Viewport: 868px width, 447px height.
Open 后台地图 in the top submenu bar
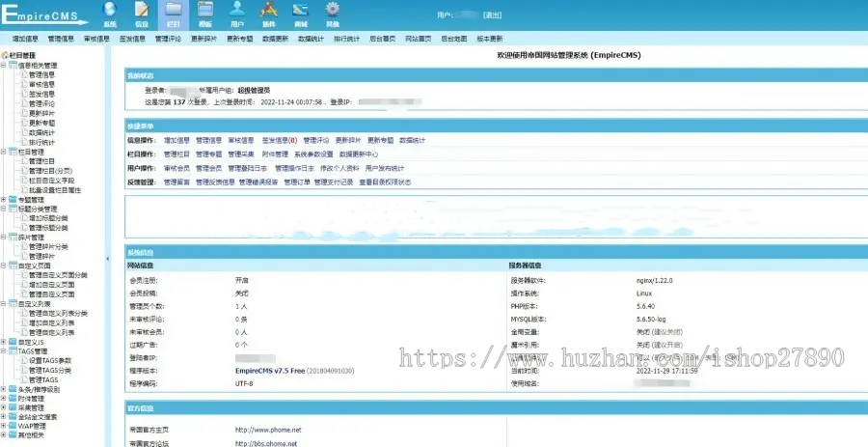[454, 39]
